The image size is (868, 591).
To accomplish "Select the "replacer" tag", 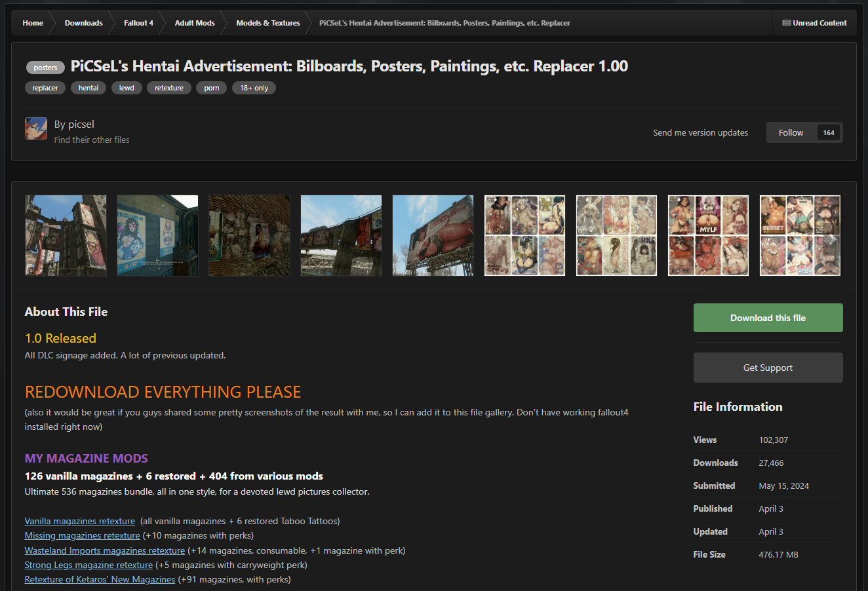I will [x=45, y=88].
